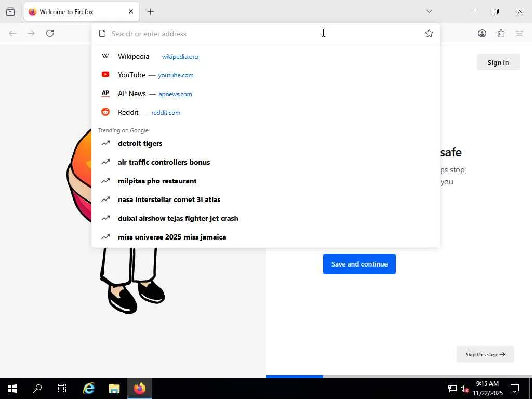
Task: Open the Firefox account icon
Action: pos(482,33)
